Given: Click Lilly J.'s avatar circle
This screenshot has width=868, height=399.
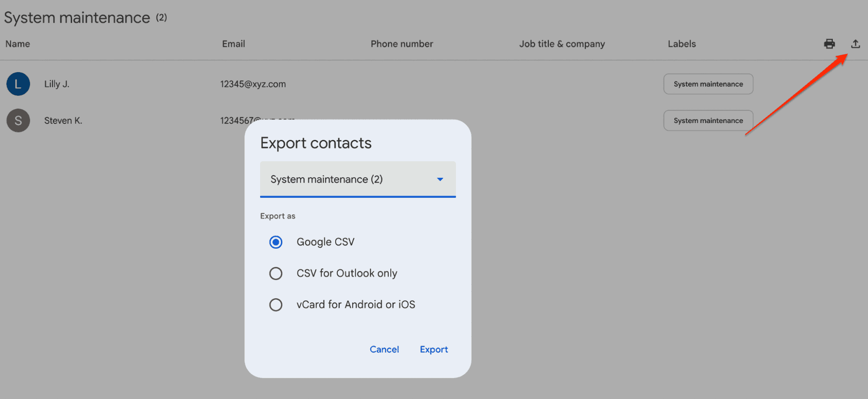Looking at the screenshot, I should [18, 84].
